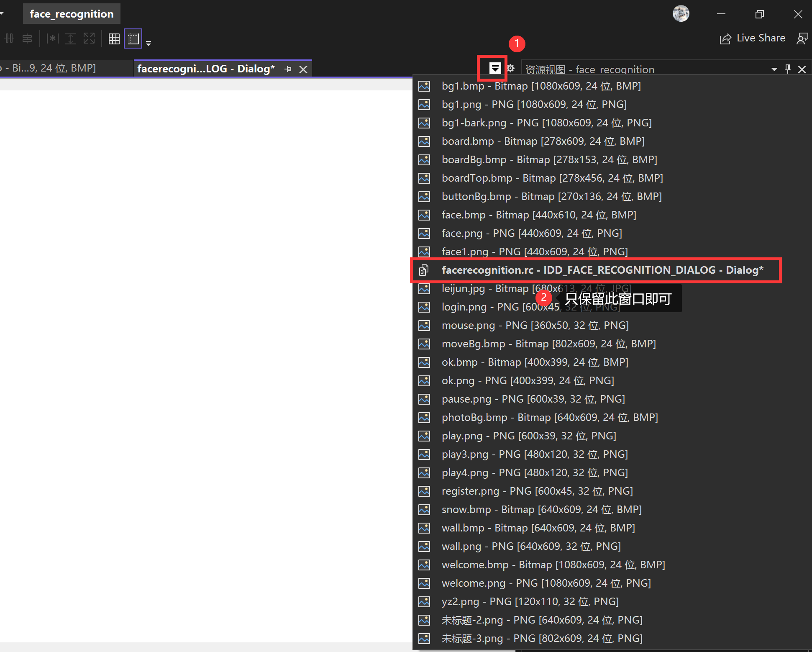Pin the facerecogni...LOG Dialog tab
Viewport: 812px width, 652px height.
click(x=288, y=69)
